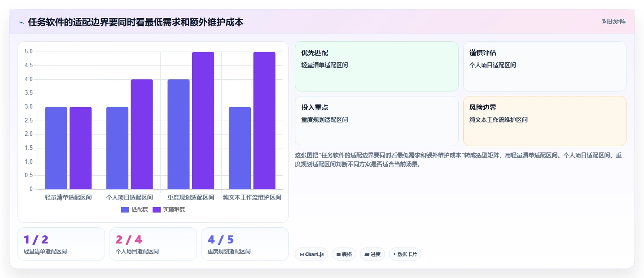Click the 匹配度 bar for 轻量清单适配区间
The image size is (644, 278).
[56, 148]
